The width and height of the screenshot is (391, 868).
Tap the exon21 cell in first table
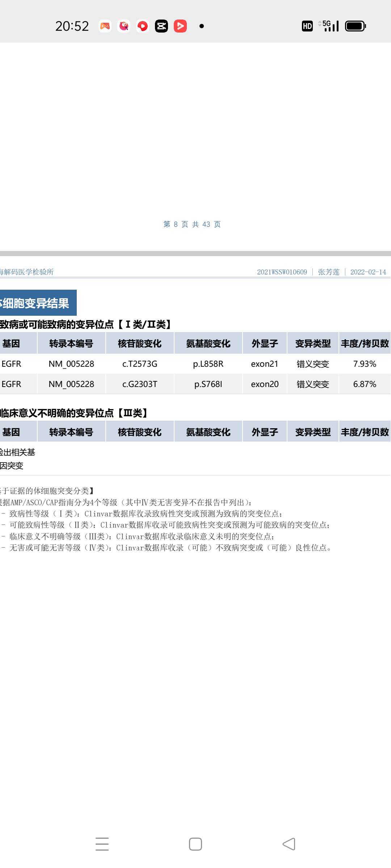click(265, 364)
